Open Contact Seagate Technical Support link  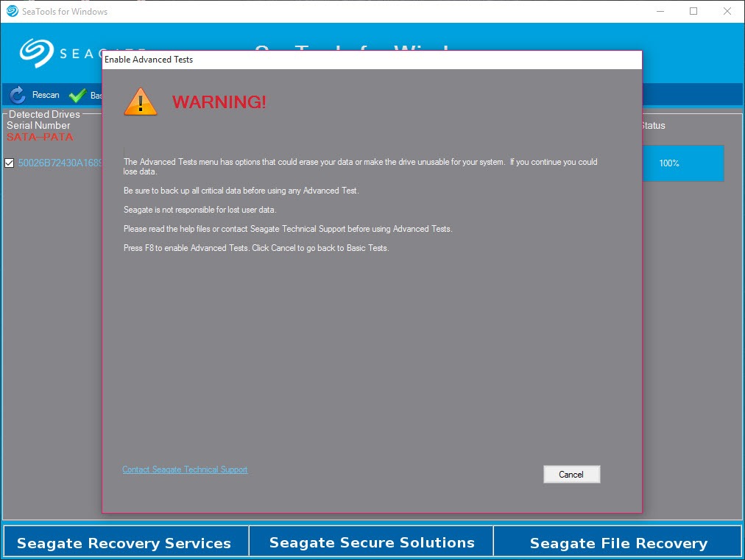[x=185, y=469]
